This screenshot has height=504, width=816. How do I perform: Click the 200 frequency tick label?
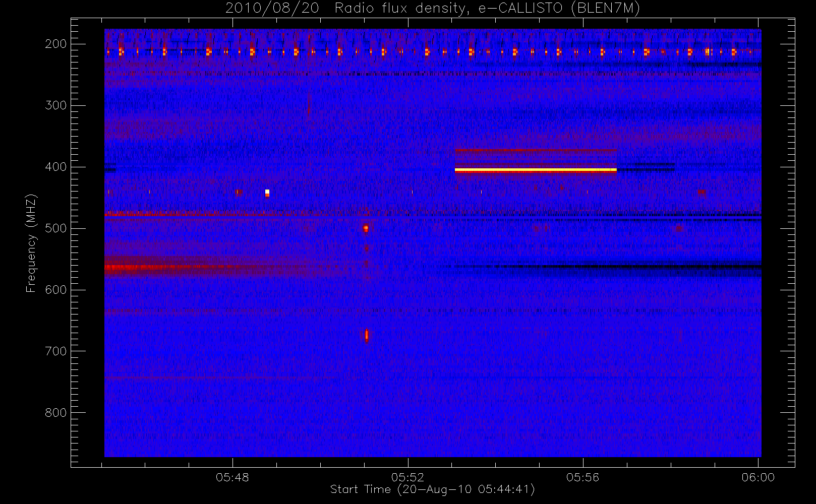(x=56, y=44)
